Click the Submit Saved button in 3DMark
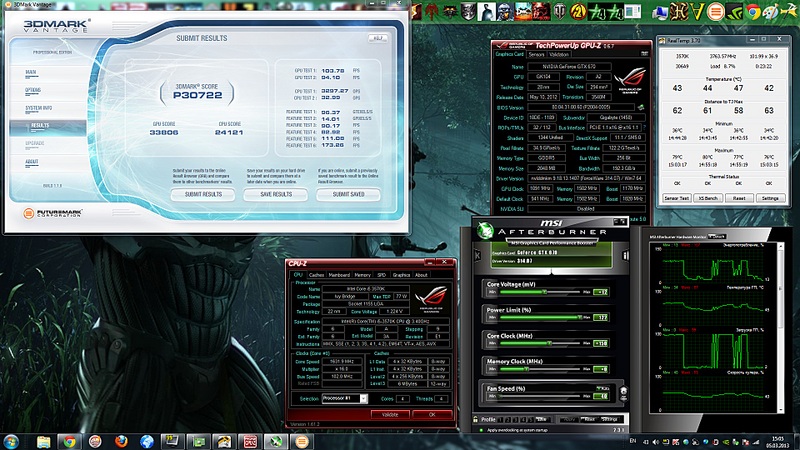800x450 pixels. pyautogui.click(x=348, y=194)
